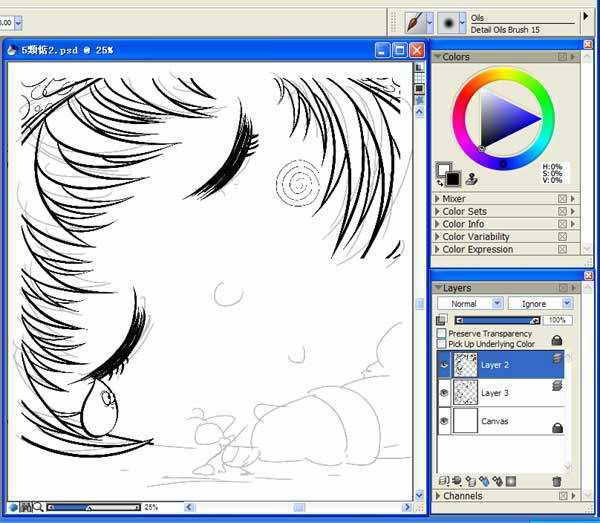The height and width of the screenshot is (523, 600).
Task: Click the first icon in Layers panel footer
Action: pos(444,481)
